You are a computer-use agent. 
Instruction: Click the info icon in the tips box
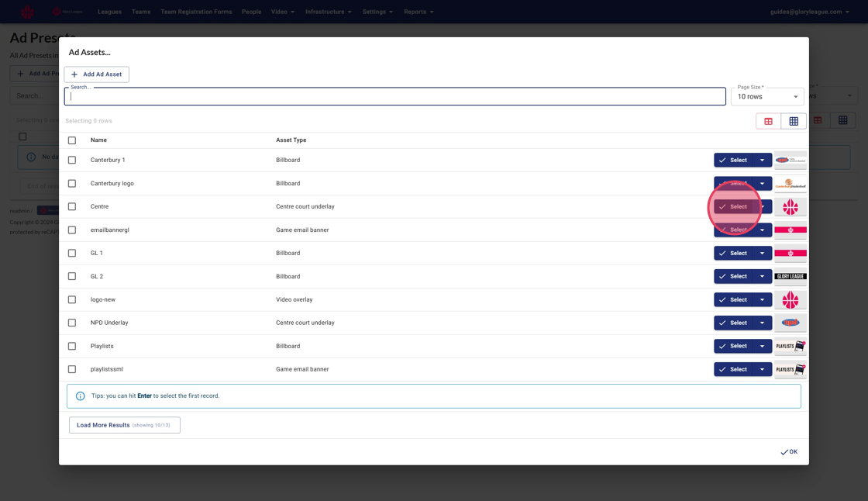tap(81, 396)
